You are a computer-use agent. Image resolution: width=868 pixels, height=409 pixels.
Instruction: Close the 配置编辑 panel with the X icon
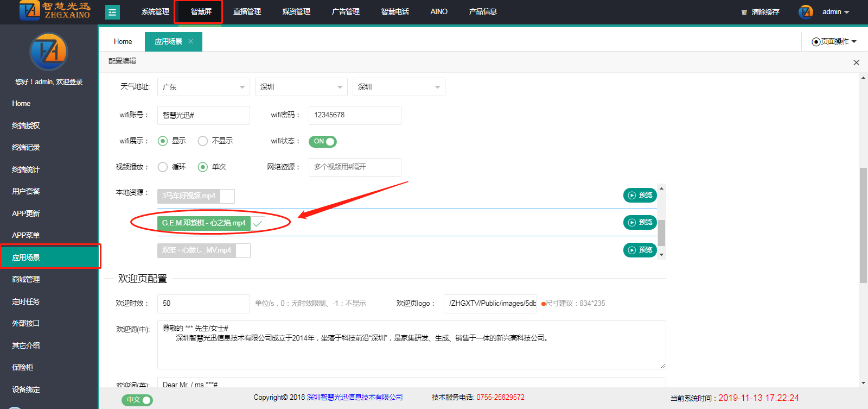coord(856,62)
